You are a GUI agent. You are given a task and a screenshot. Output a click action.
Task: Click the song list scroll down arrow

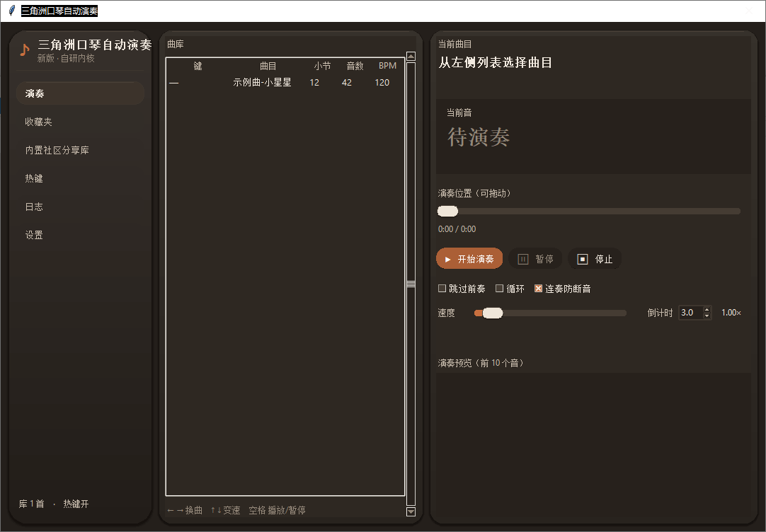[x=411, y=511]
